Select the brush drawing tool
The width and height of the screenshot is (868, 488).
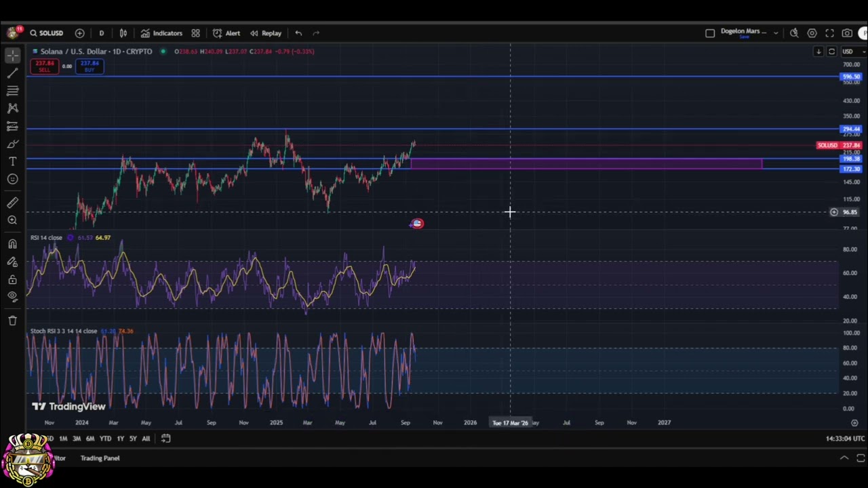click(12, 144)
